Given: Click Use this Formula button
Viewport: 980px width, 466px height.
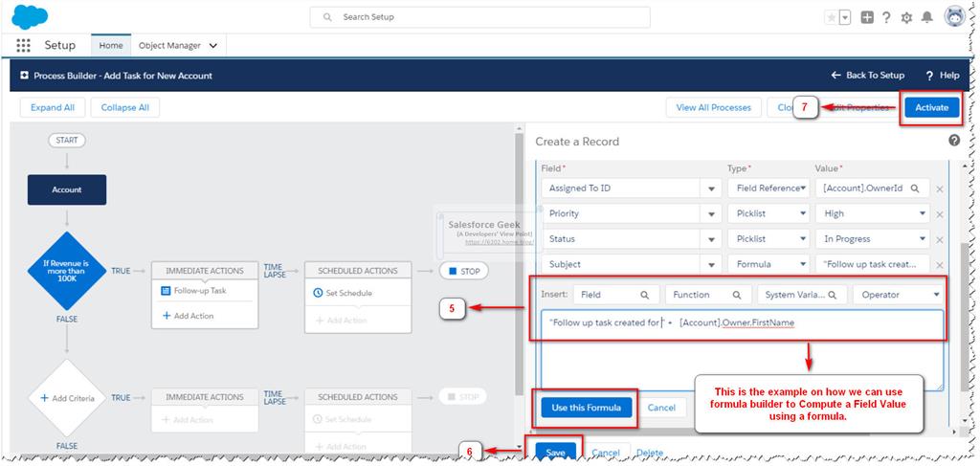Looking at the screenshot, I should click(587, 408).
